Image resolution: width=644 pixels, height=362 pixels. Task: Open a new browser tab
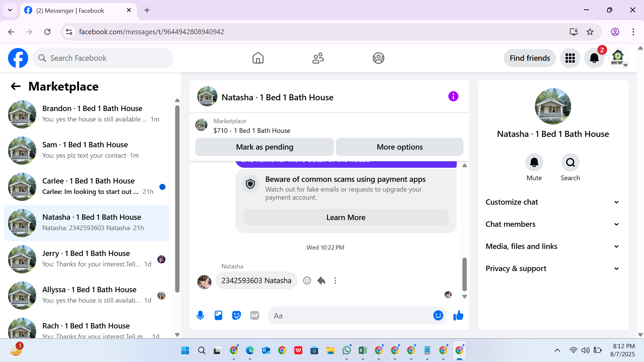pos(147,10)
